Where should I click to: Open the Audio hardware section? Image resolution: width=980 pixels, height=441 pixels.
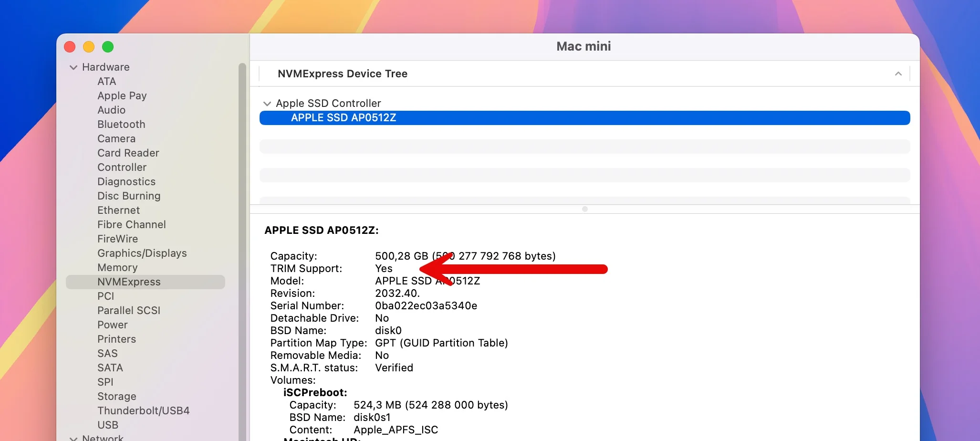coord(111,110)
